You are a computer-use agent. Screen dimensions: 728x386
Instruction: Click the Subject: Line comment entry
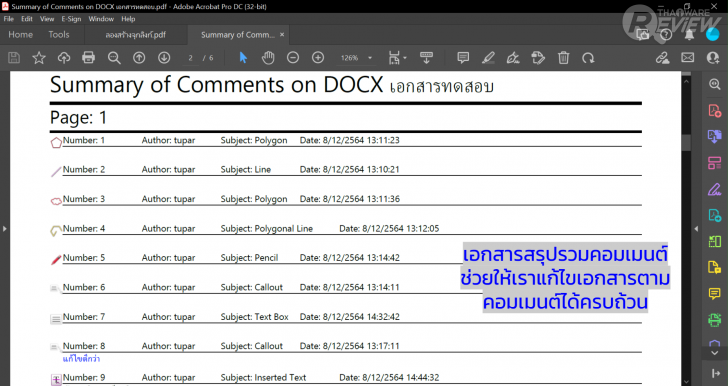pos(246,170)
